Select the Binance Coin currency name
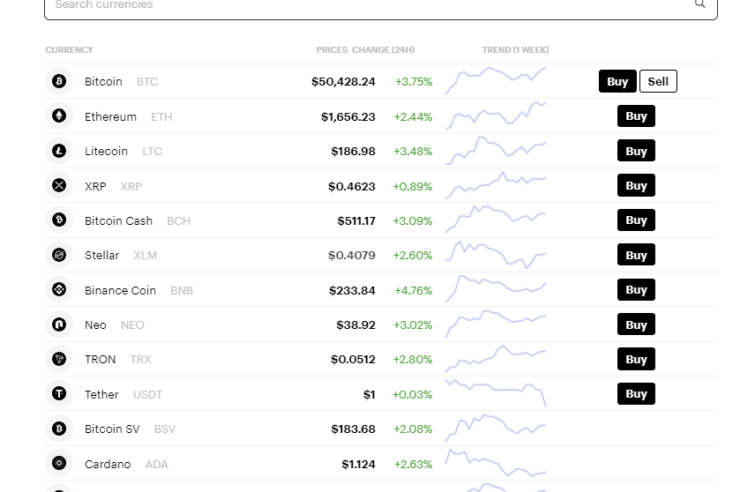The image size is (740, 492). [120, 291]
